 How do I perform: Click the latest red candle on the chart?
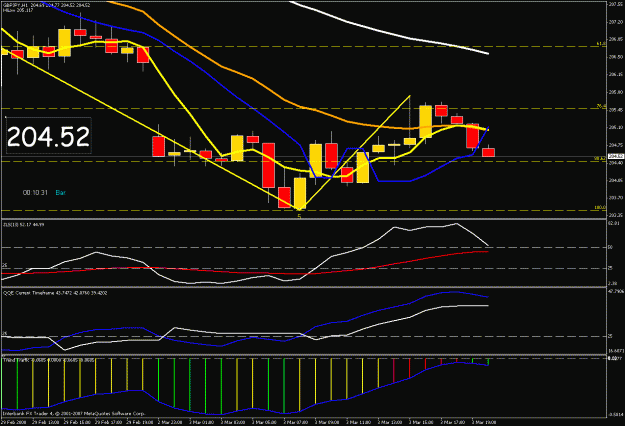tap(488, 152)
